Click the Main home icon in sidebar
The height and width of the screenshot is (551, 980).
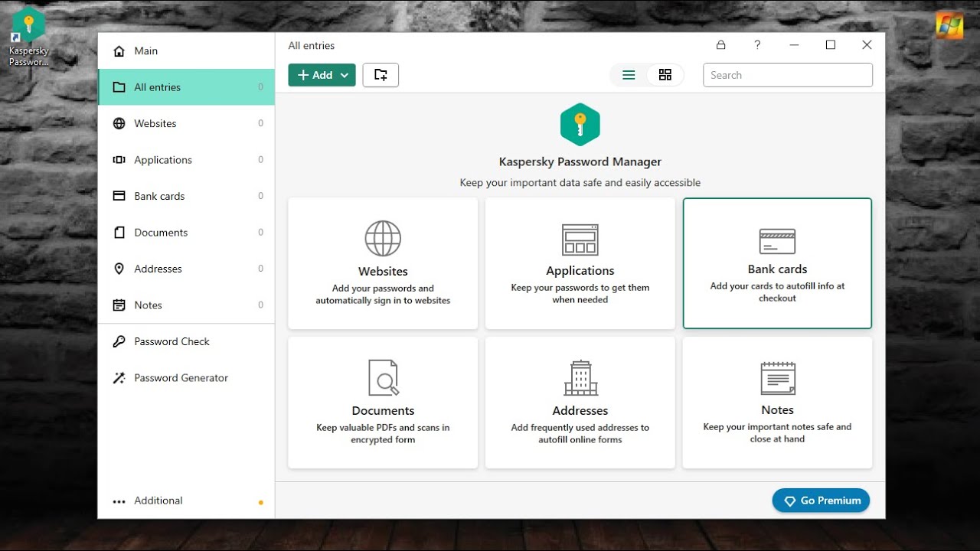point(119,51)
